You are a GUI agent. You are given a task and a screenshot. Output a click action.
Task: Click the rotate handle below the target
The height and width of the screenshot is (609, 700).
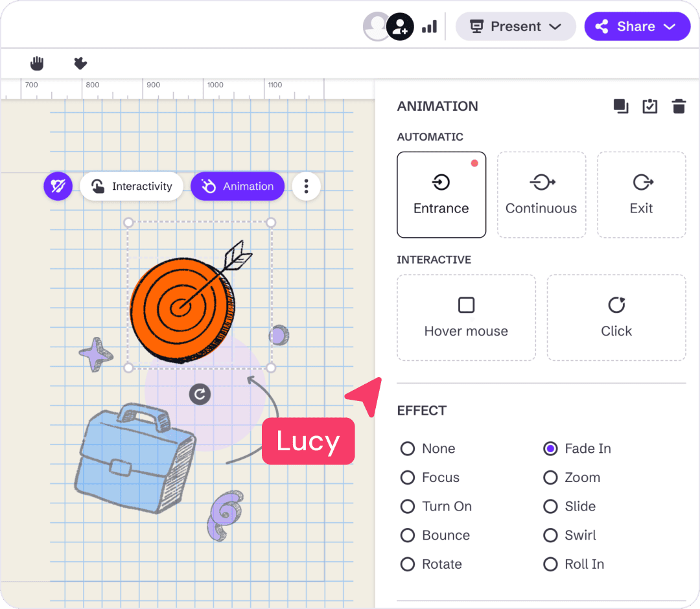pyautogui.click(x=200, y=394)
